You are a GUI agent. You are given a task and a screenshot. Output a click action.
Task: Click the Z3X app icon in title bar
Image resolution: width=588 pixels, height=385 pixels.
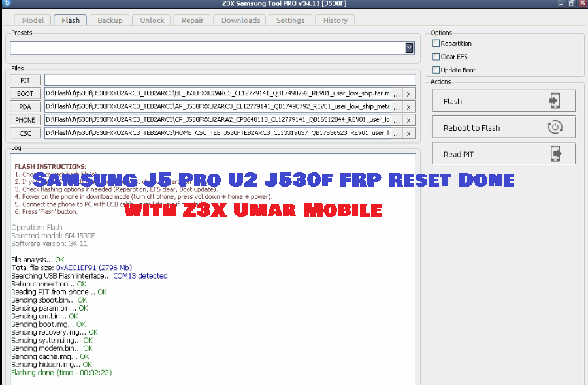[x=7, y=3]
